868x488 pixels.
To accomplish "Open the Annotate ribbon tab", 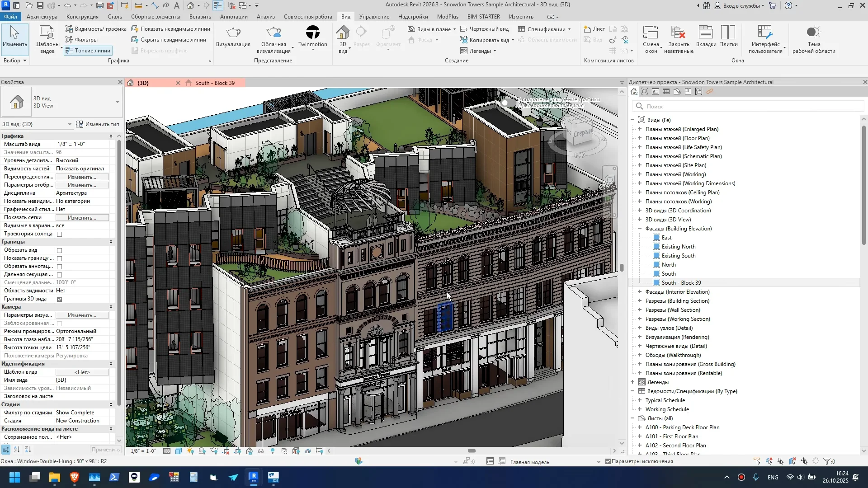I will click(234, 17).
